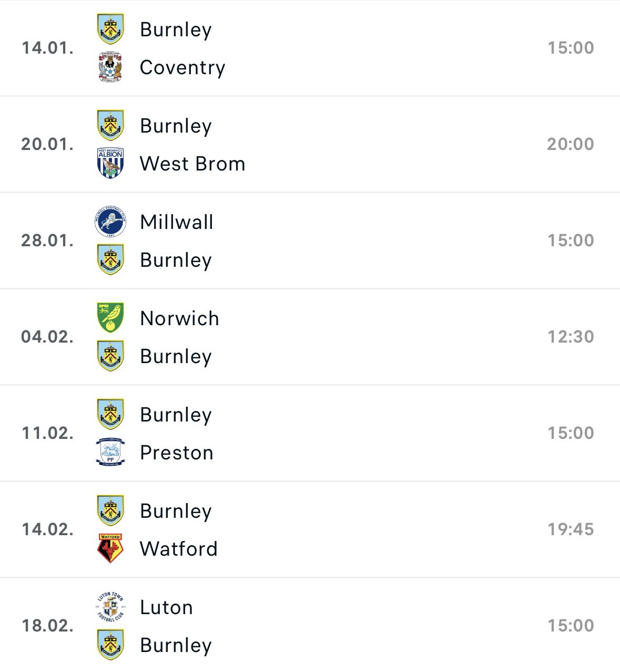Click the 20:00 kickoff time
This screenshot has width=620, height=672.
pos(571,144)
